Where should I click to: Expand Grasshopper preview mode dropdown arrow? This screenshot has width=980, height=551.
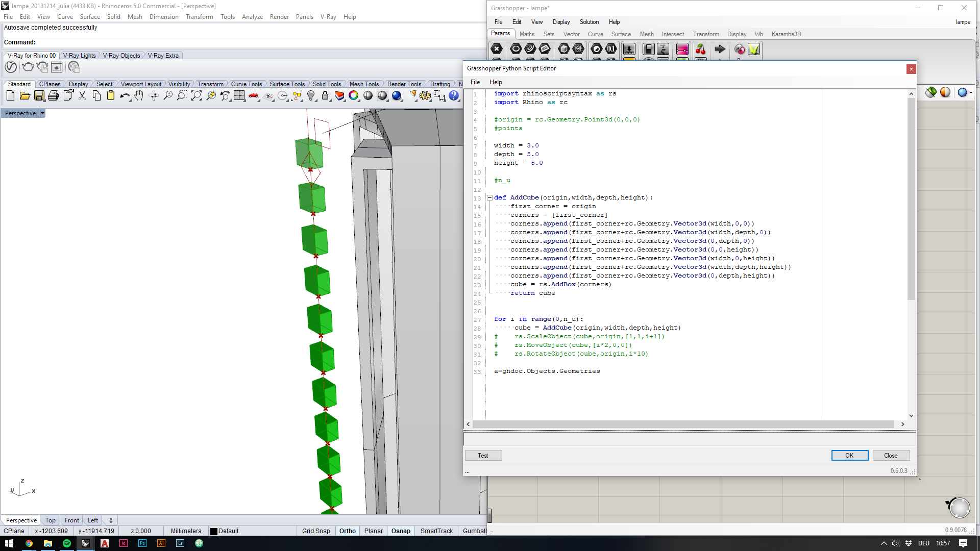click(970, 92)
